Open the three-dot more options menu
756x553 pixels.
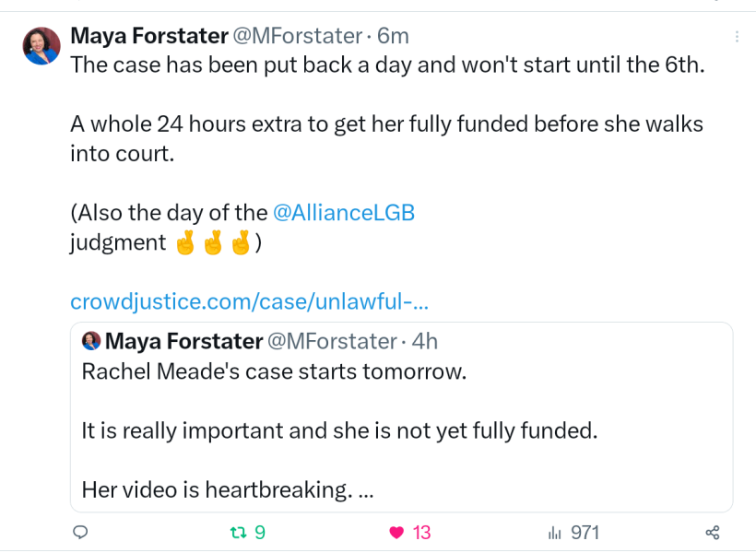click(736, 37)
